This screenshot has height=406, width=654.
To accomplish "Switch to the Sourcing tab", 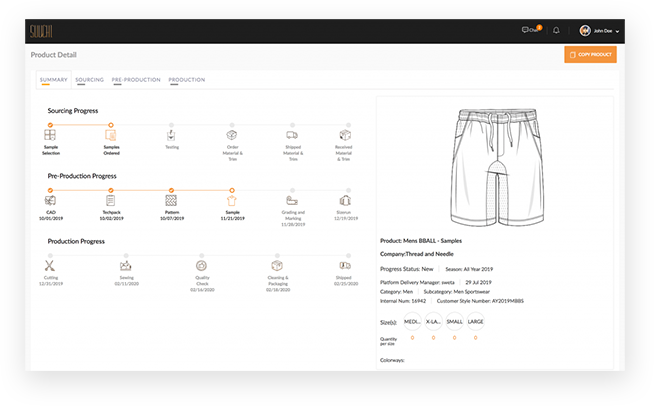I will click(x=89, y=79).
